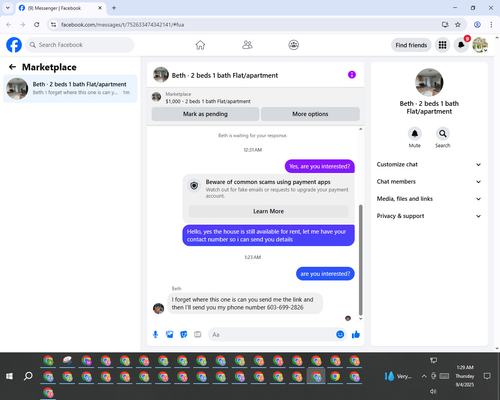Show hidden system tray icons chevron
This screenshot has height=400, width=500.
click(424, 376)
